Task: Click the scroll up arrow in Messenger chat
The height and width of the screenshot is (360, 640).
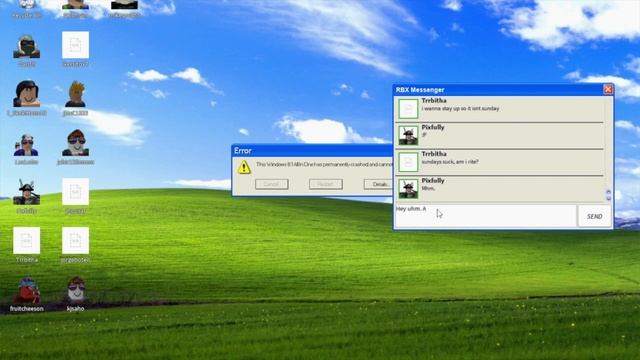Action: [608, 191]
